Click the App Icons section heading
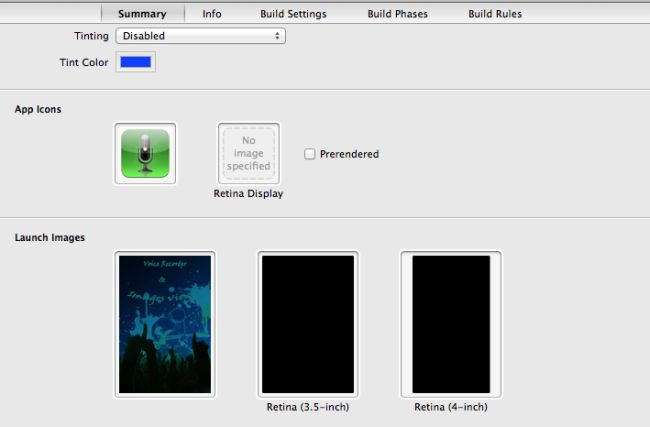Image resolution: width=650 pixels, height=427 pixels. coord(38,109)
